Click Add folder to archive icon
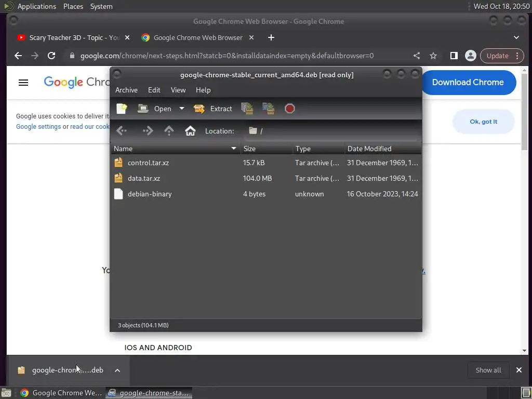This screenshot has height=399, width=532. click(269, 109)
